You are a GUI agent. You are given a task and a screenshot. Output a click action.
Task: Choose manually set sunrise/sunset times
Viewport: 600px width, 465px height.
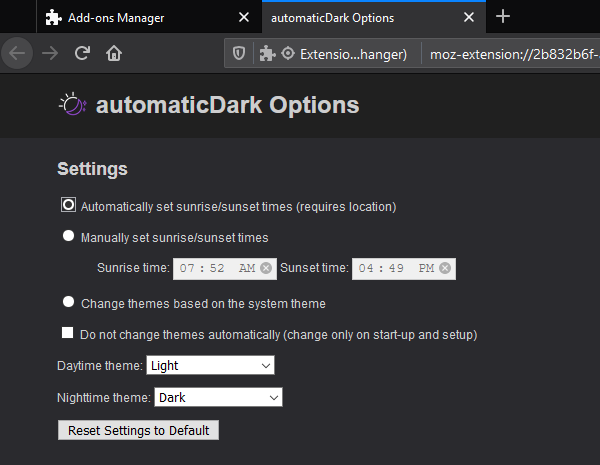[68, 236]
